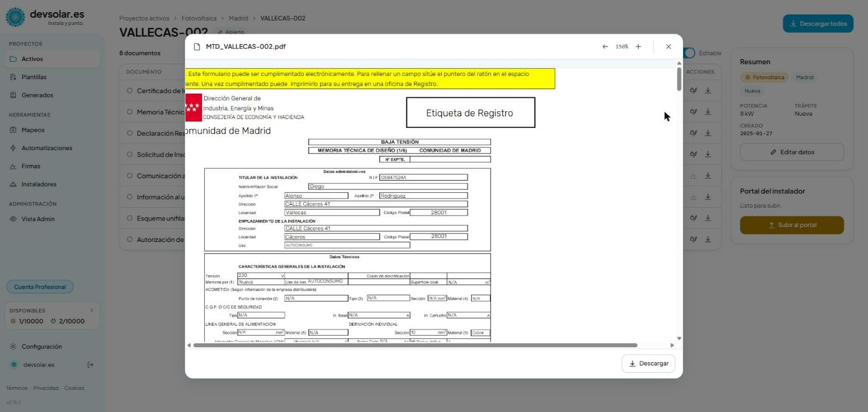Image resolution: width=868 pixels, height=412 pixels.
Task: Open the Privacidad link
Action: click(x=46, y=388)
